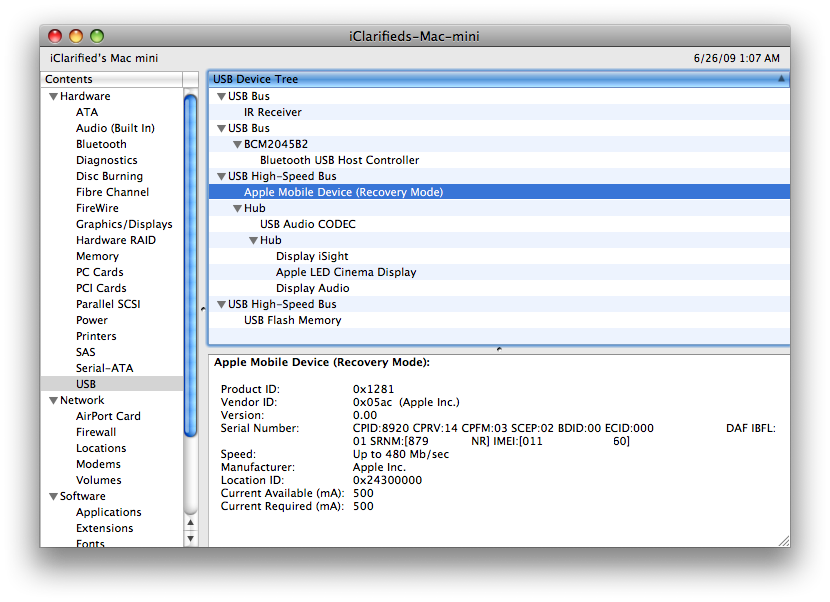Open Graphics/Displays hardware category
The width and height of the screenshot is (830, 602).
pos(124,224)
